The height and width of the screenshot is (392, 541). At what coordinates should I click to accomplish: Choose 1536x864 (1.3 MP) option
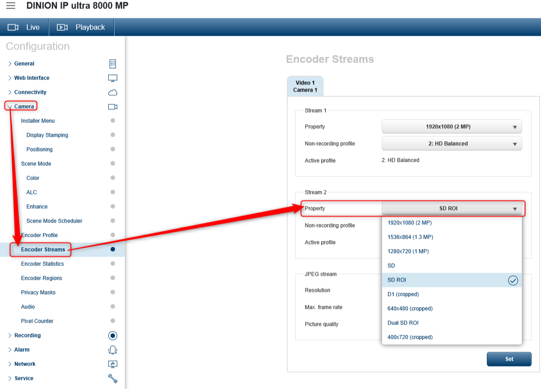452,237
